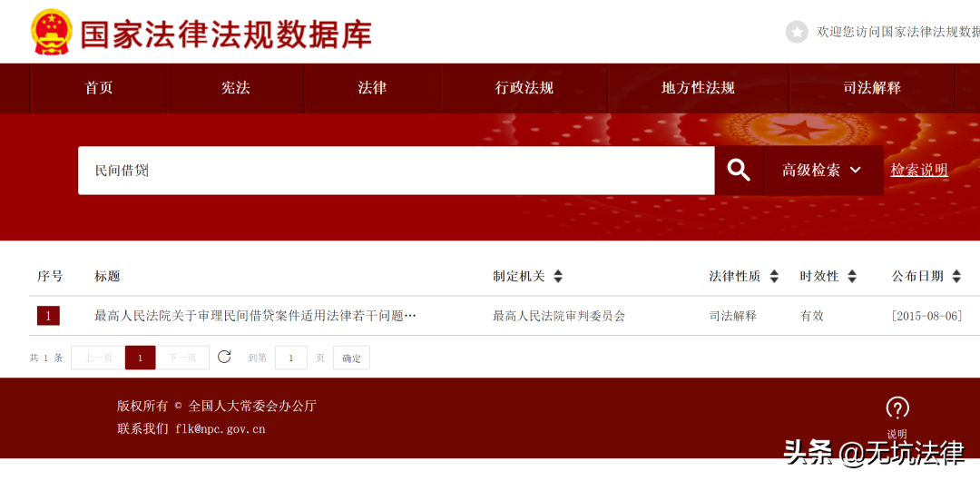The width and height of the screenshot is (980, 481).
Task: Open the 行政法规 nav tab
Action: coord(524,88)
